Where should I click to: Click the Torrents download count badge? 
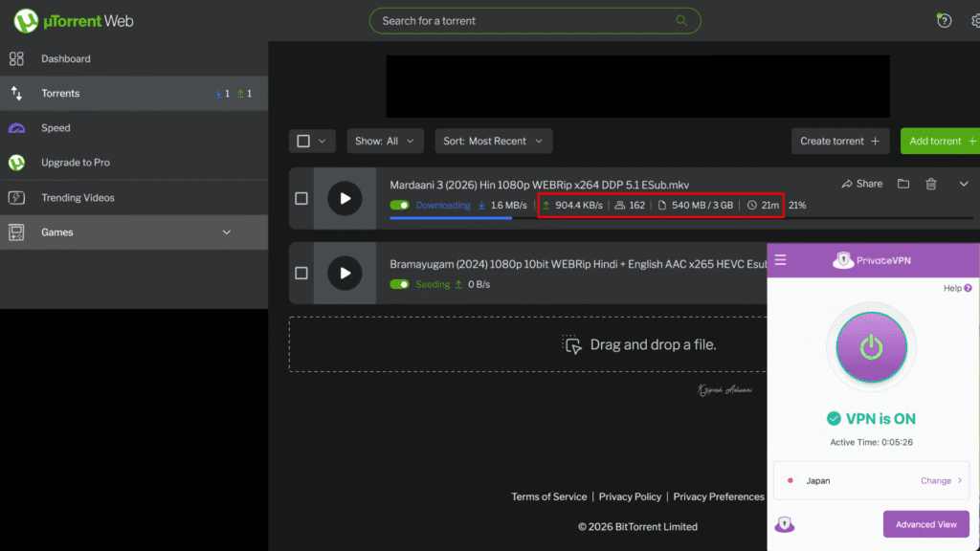tap(222, 94)
